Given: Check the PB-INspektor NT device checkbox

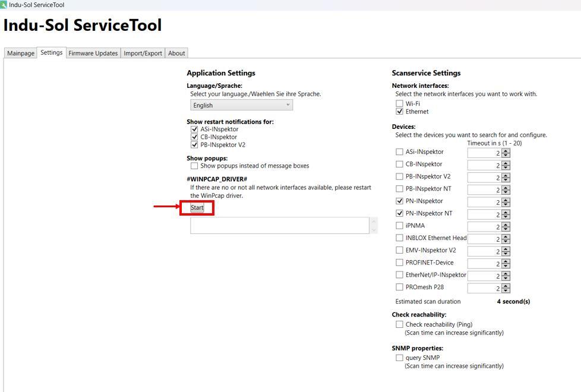Looking at the screenshot, I should point(399,189).
